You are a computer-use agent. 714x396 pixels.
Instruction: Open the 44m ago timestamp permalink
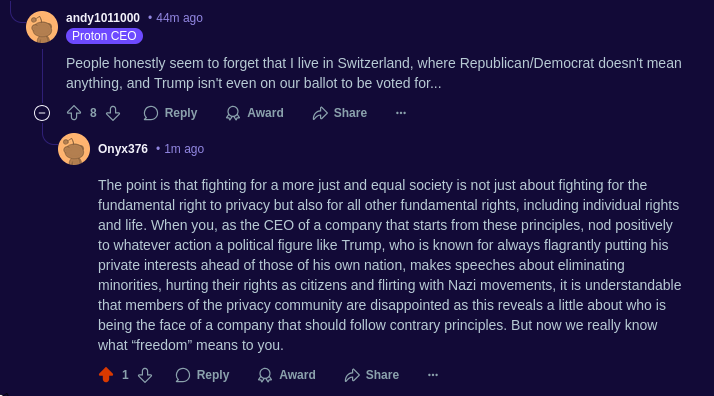179,18
